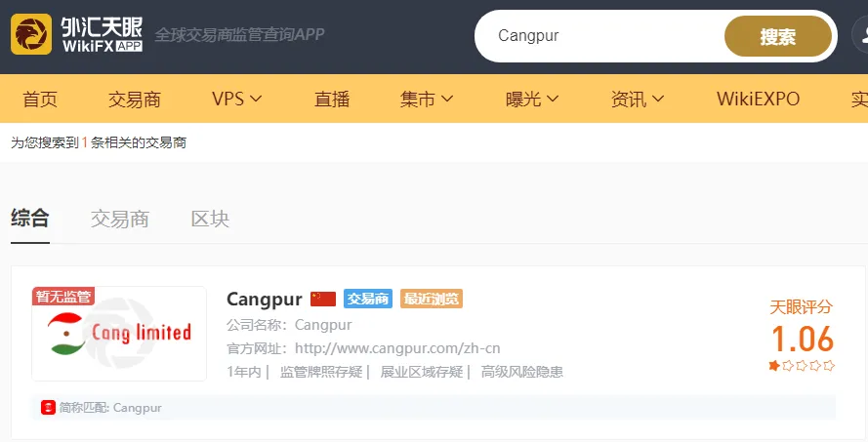Image resolution: width=868 pixels, height=442 pixels.
Task: Click the 公司名称: Cangpur text
Action: pyautogui.click(x=289, y=325)
